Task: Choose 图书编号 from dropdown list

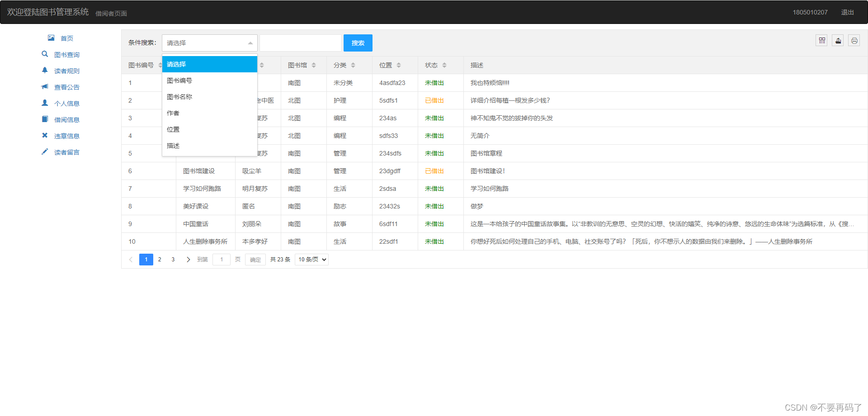Action: click(210, 80)
